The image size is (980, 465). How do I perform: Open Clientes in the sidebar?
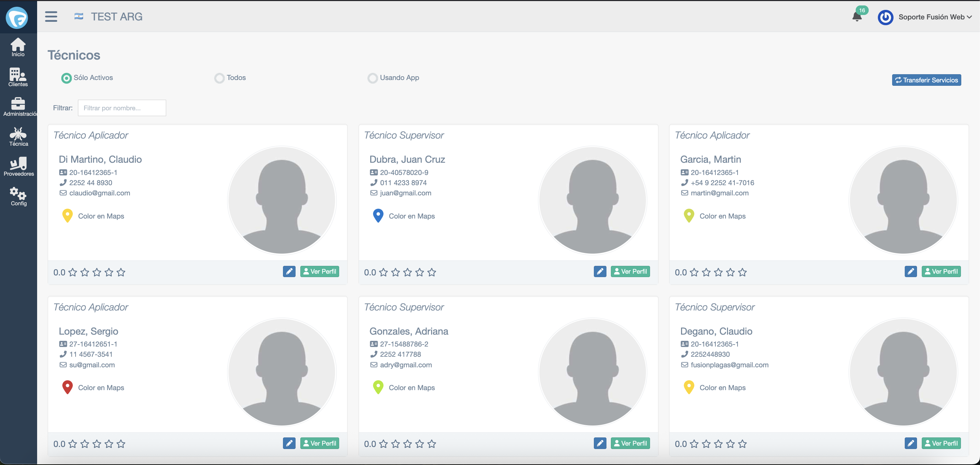pyautogui.click(x=18, y=77)
